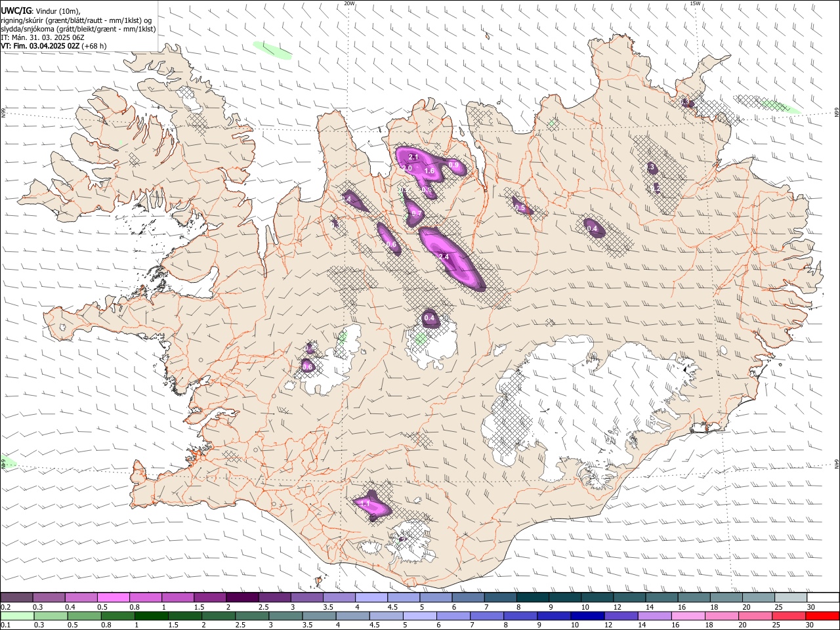Screen dimensions: 840x630
Task: Click the '1.1' value in the southern purple patch
Action: point(366,504)
